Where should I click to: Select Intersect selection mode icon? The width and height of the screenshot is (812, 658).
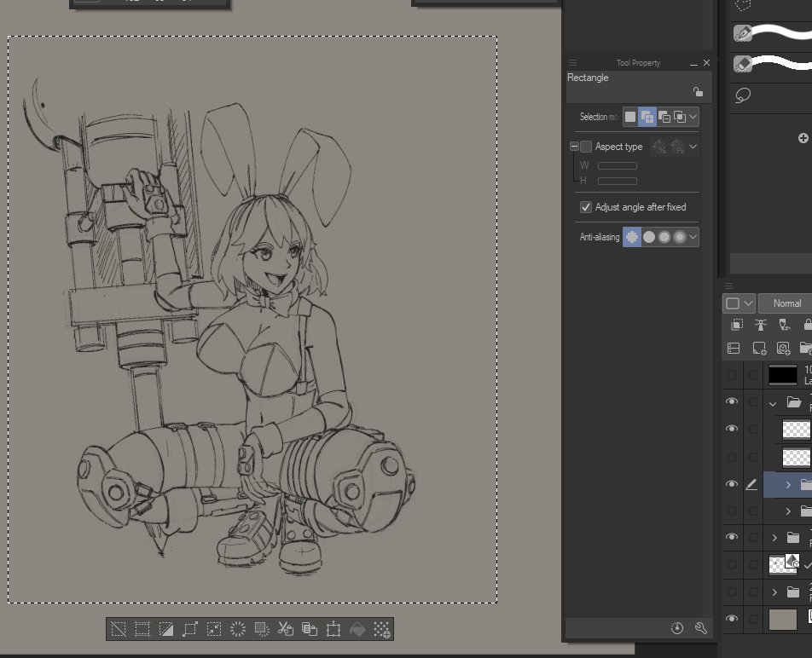680,117
